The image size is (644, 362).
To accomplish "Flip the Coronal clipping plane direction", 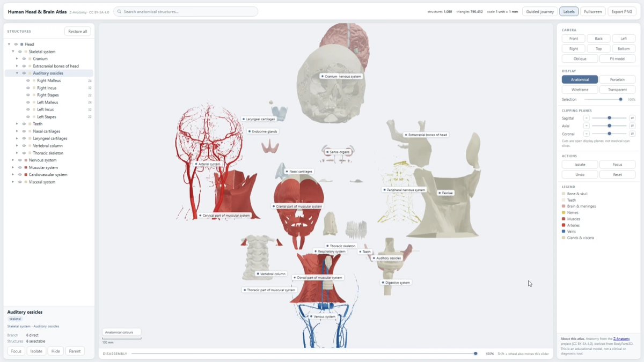I will 632,134.
